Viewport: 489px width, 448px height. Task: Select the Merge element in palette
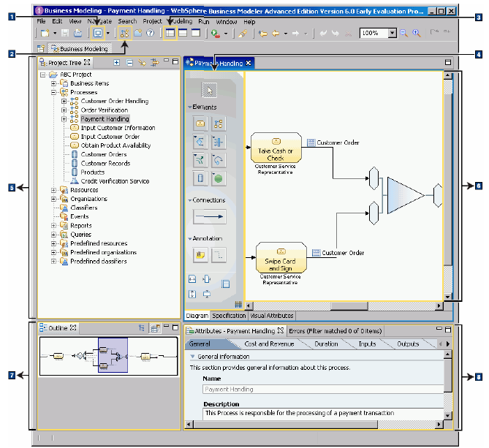[200, 160]
